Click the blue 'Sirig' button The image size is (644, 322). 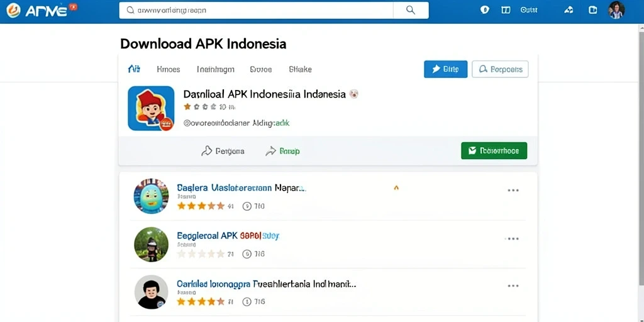click(446, 69)
